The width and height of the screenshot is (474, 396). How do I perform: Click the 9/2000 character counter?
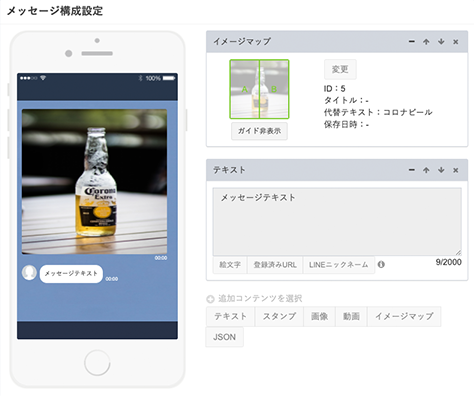[448, 262]
